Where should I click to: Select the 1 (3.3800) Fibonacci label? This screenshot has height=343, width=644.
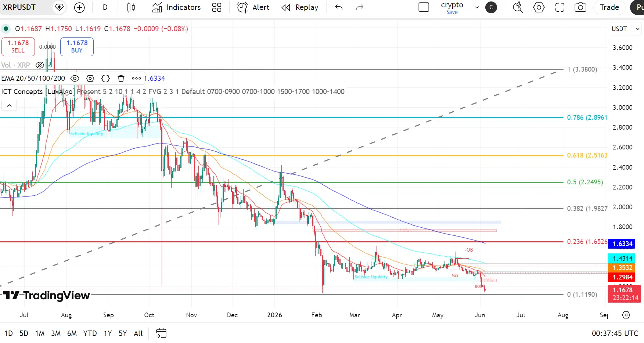pyautogui.click(x=582, y=69)
